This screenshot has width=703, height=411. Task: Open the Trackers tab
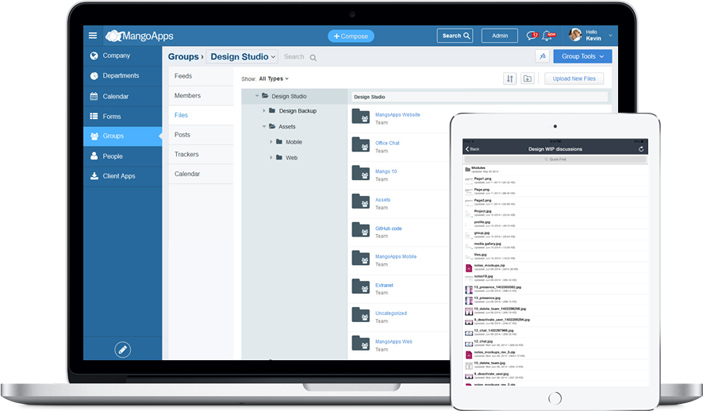coord(201,154)
